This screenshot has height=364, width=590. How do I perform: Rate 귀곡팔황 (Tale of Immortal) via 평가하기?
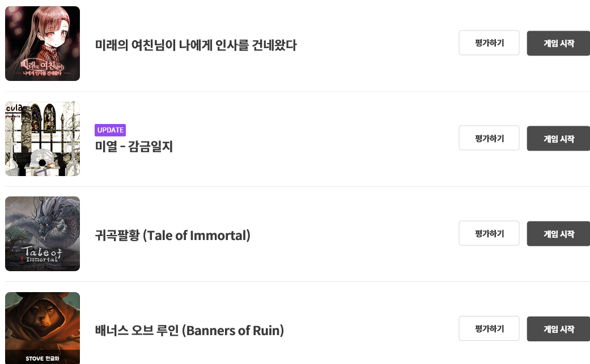[x=489, y=233]
